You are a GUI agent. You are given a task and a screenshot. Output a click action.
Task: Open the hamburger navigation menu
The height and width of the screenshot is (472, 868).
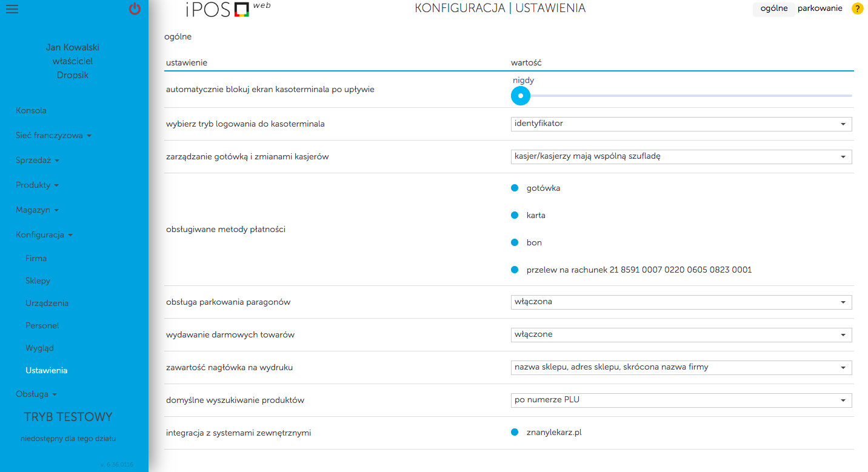pyautogui.click(x=12, y=9)
